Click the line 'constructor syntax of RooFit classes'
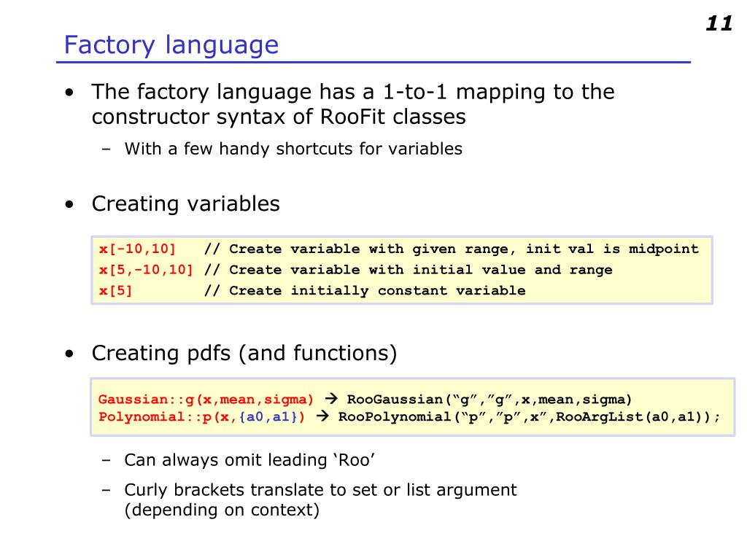 [279, 117]
